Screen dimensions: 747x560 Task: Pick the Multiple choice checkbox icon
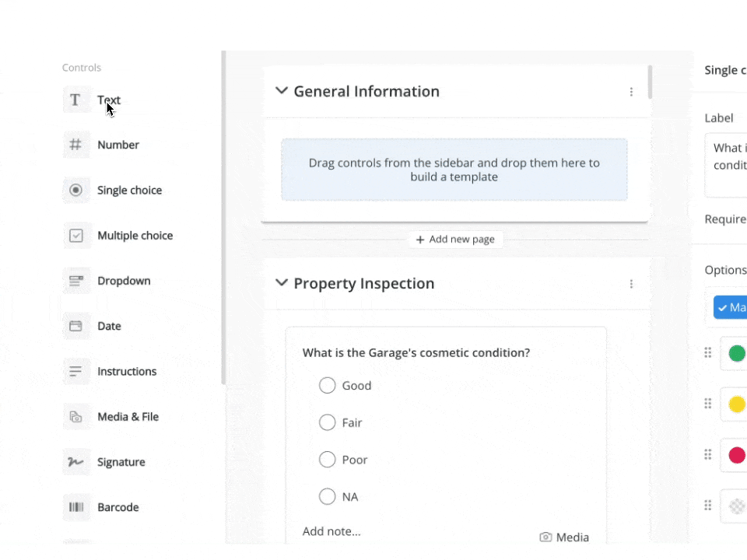coord(75,236)
